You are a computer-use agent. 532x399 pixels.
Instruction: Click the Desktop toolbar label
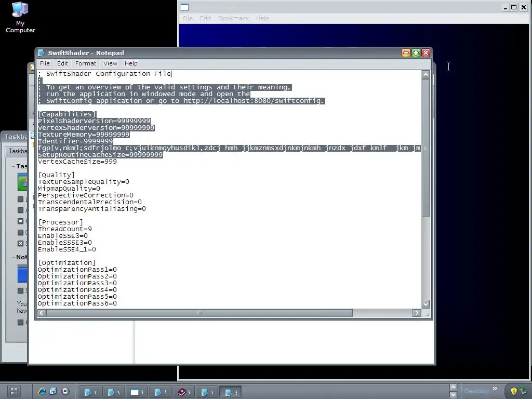476,392
